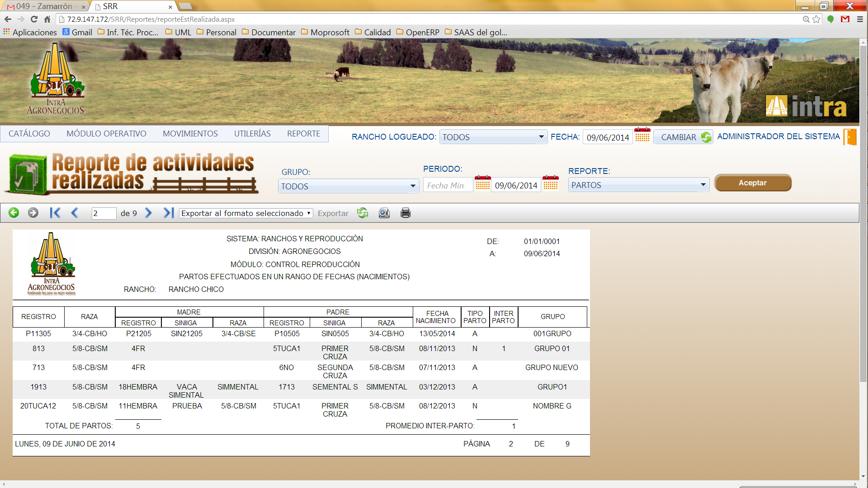Click the refresh report icon
The width and height of the screenshot is (868, 488).
363,213
